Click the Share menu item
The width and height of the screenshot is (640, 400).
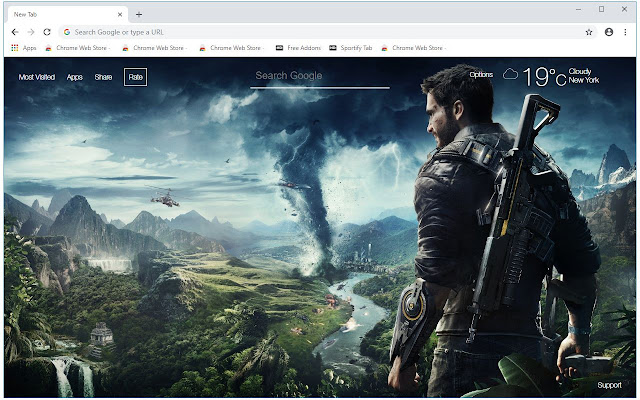pos(103,77)
